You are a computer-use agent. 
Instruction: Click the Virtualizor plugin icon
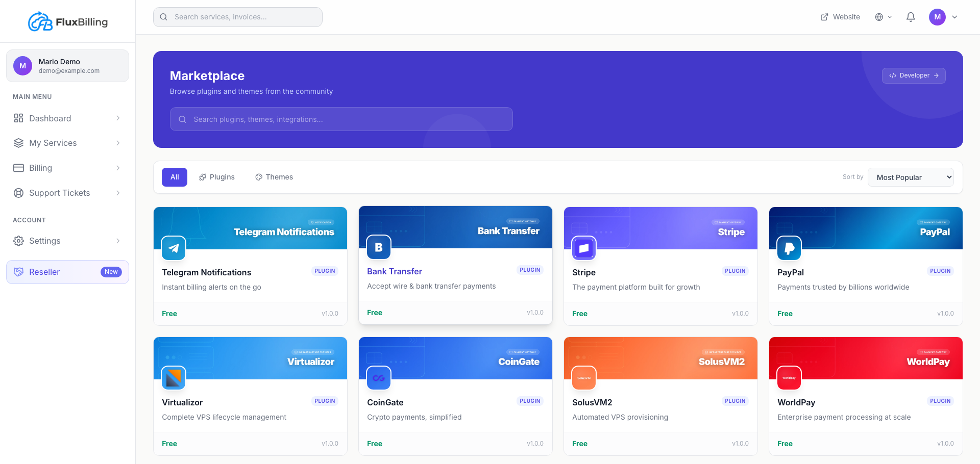[x=174, y=378]
